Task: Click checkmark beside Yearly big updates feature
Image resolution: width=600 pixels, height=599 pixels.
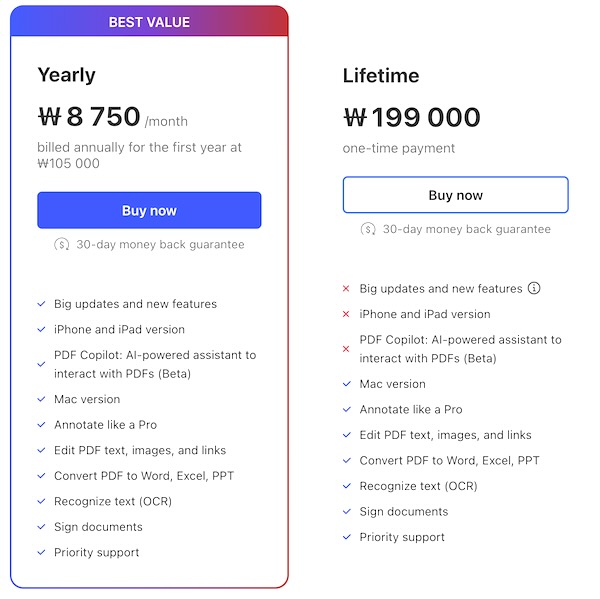Action: pos(41,304)
